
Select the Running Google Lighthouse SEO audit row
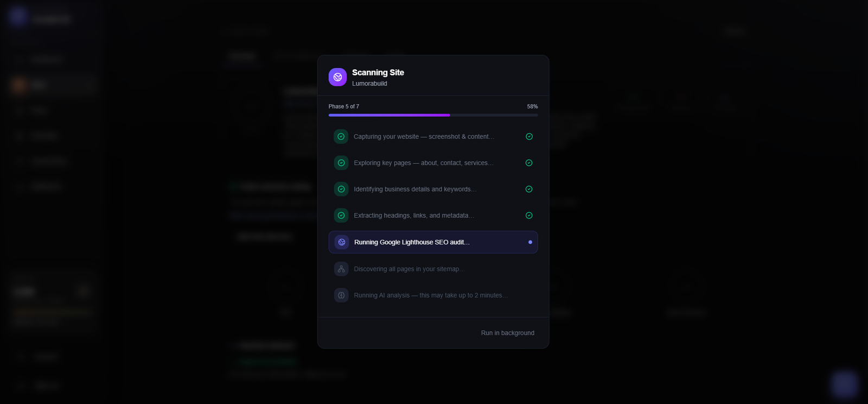pos(433,242)
